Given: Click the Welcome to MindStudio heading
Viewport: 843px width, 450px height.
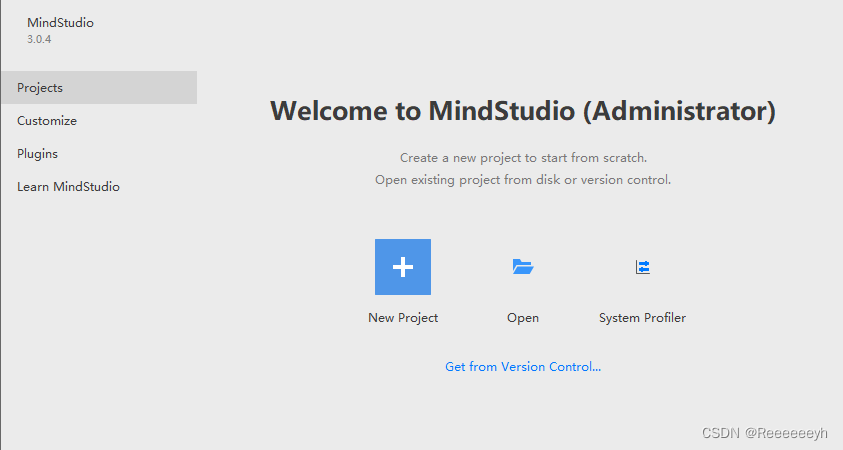Looking at the screenshot, I should click(523, 111).
